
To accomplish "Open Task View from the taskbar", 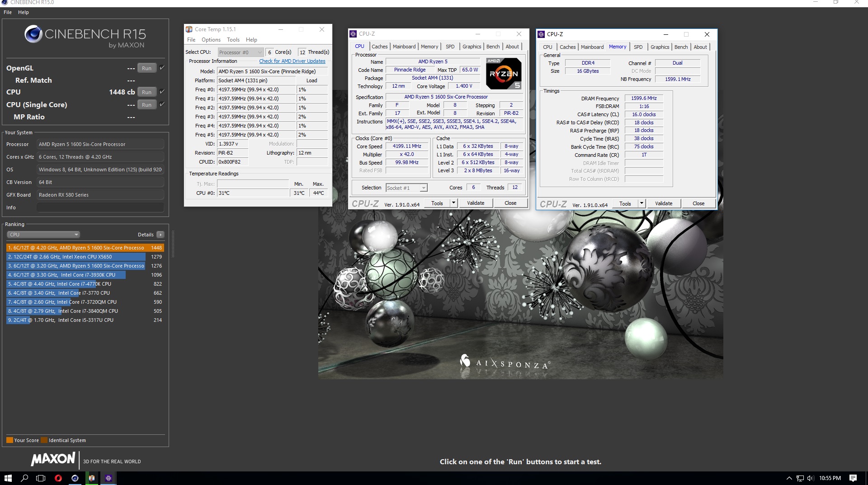I will click(x=41, y=478).
